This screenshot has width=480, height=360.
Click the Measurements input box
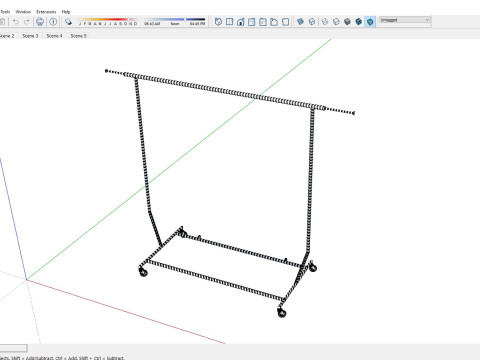point(13,348)
